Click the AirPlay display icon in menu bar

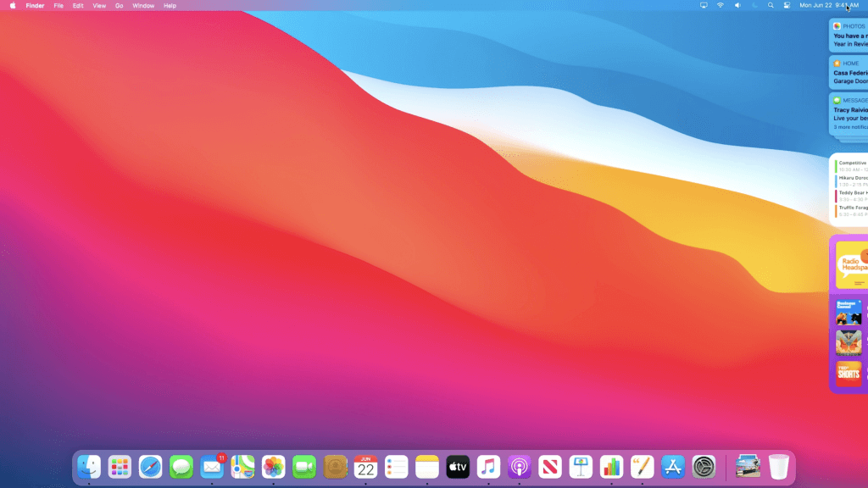704,6
